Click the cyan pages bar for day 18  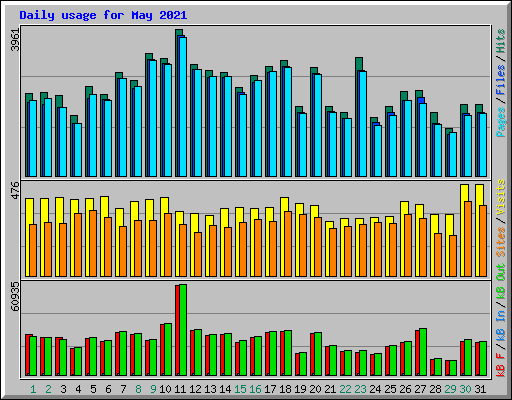point(288,122)
